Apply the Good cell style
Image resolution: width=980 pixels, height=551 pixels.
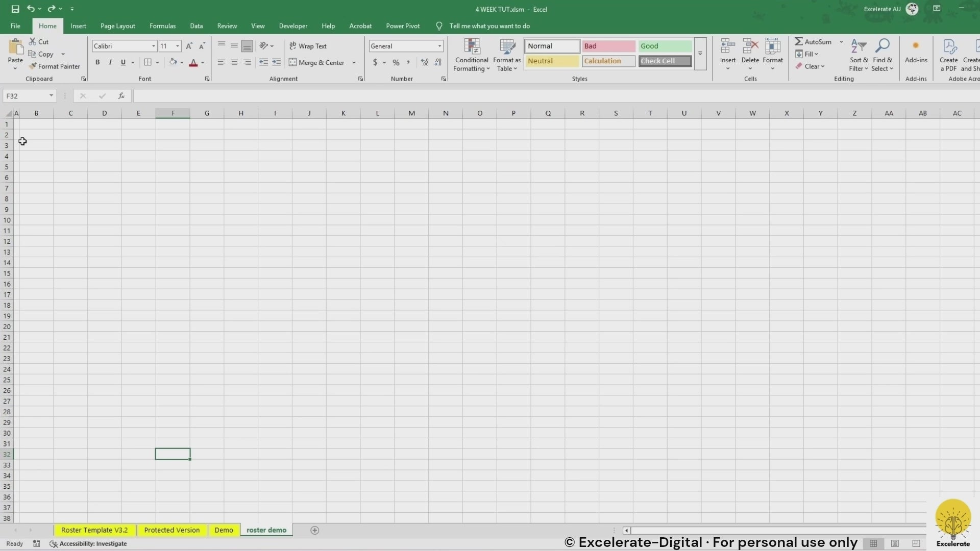(665, 46)
